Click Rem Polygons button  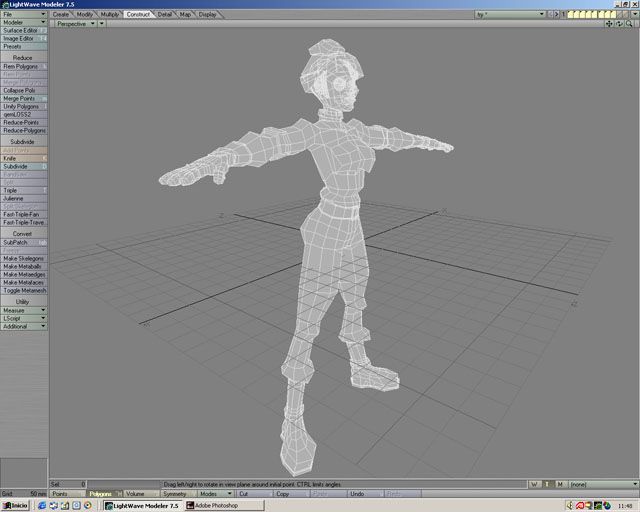coord(24,67)
